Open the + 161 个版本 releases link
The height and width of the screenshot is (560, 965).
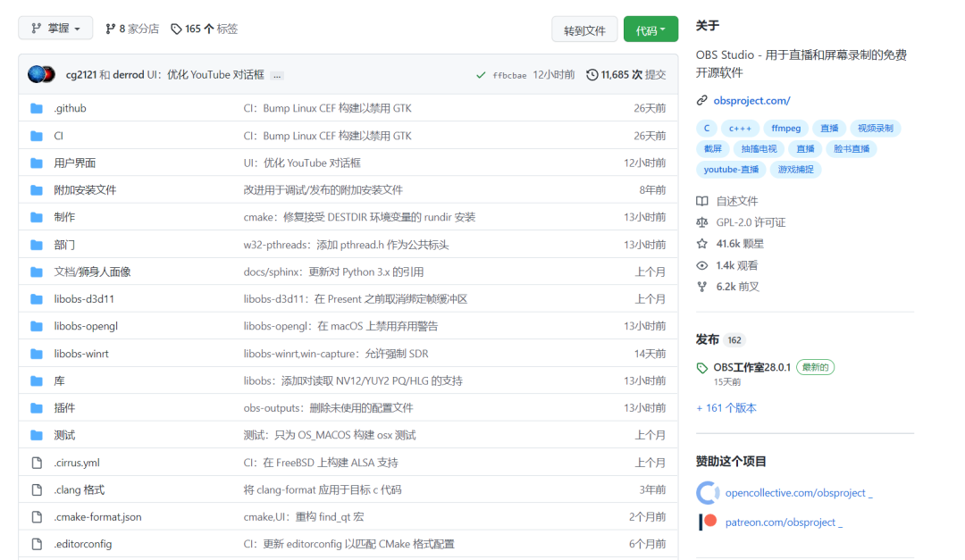[x=726, y=408]
